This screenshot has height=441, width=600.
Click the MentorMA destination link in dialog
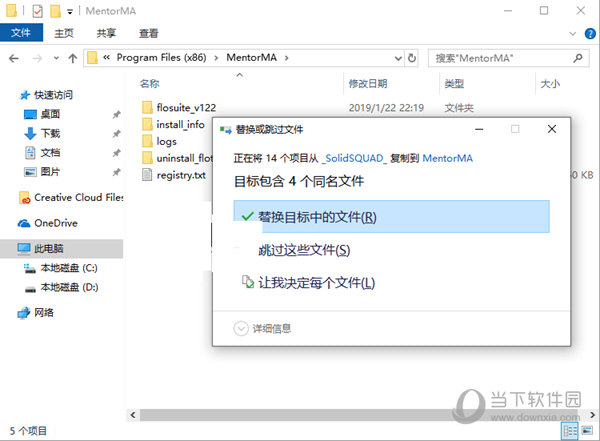tap(447, 158)
